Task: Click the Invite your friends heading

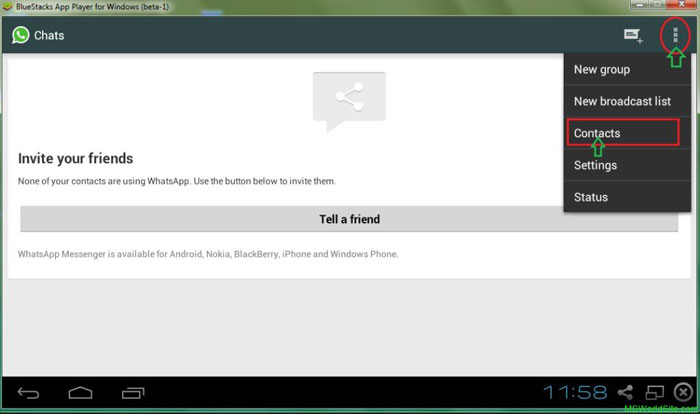Action: tap(75, 159)
